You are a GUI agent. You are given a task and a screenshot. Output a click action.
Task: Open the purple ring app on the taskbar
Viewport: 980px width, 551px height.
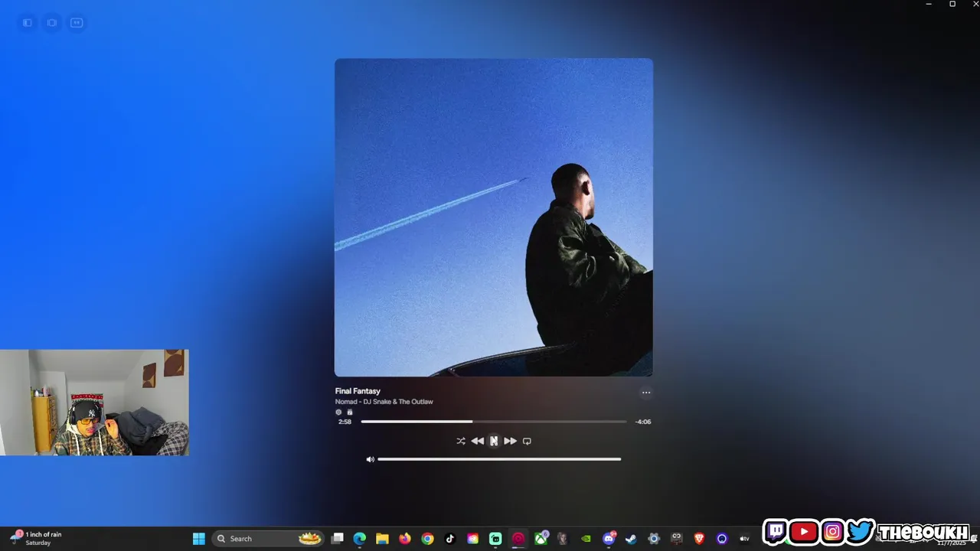[721, 539]
